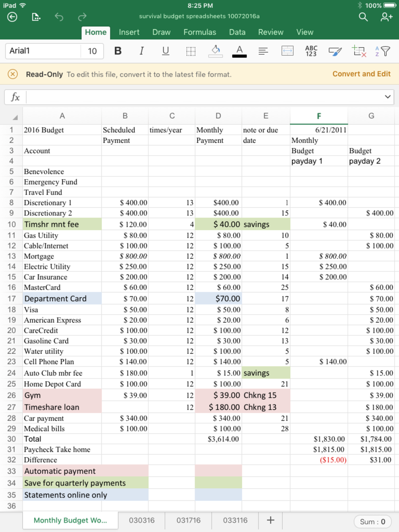The image size is (399, 532).
Task: Add a new sheet with the plus button
Action: pyautogui.click(x=270, y=520)
